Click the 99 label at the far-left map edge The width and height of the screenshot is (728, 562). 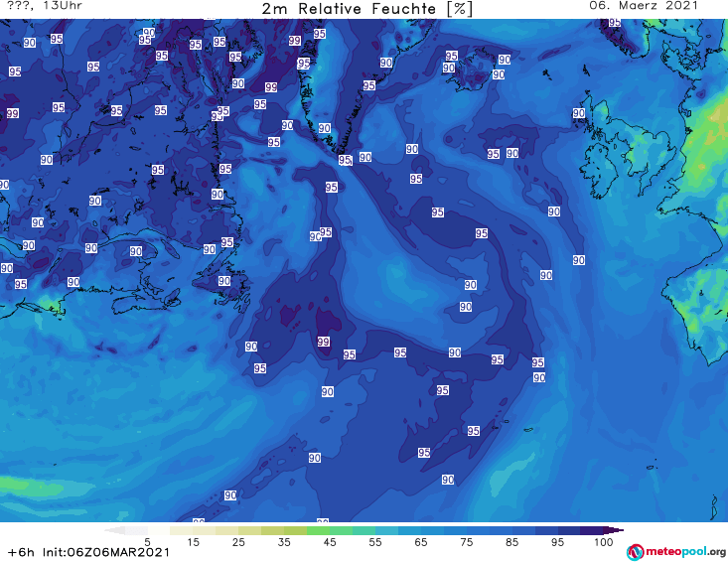point(13,114)
